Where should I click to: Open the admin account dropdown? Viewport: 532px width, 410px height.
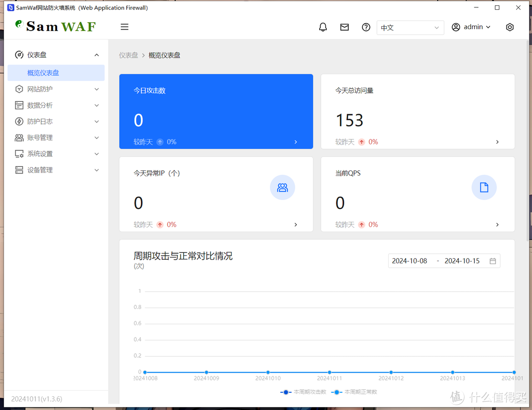click(x=471, y=27)
